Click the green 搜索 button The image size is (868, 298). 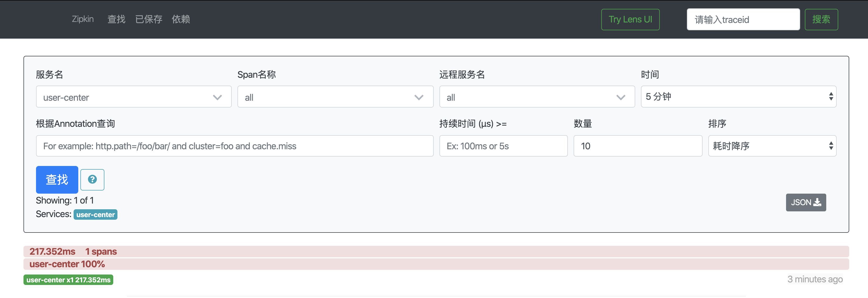pyautogui.click(x=821, y=20)
